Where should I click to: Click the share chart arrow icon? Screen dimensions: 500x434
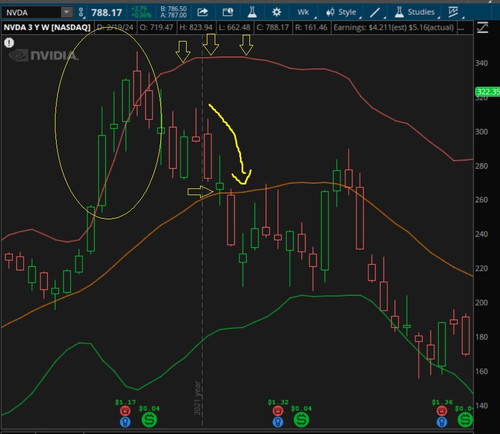pyautogui.click(x=202, y=12)
